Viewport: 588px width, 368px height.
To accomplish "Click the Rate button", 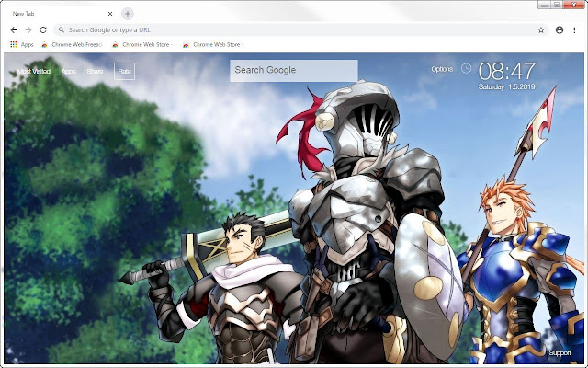I will point(125,72).
